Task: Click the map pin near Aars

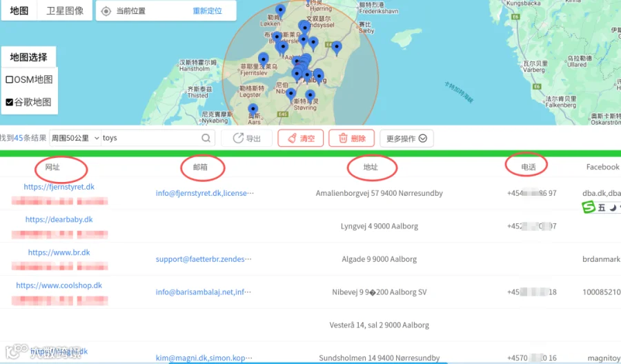Action: [253, 110]
